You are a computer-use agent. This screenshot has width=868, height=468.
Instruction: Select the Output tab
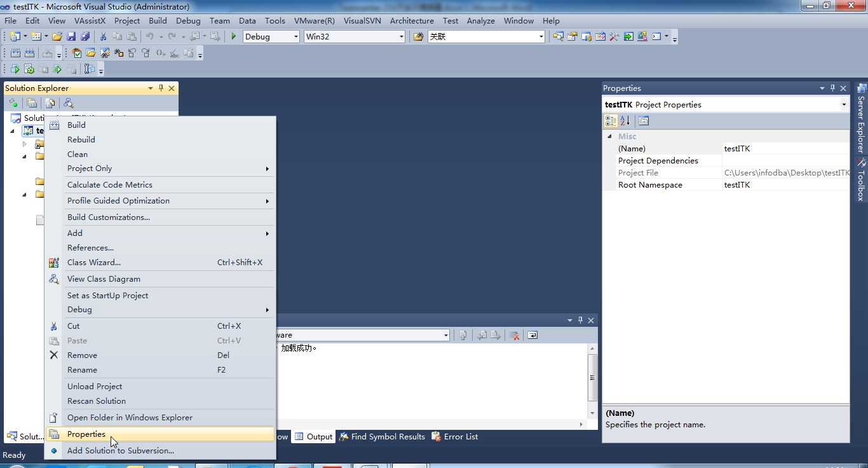pos(314,437)
